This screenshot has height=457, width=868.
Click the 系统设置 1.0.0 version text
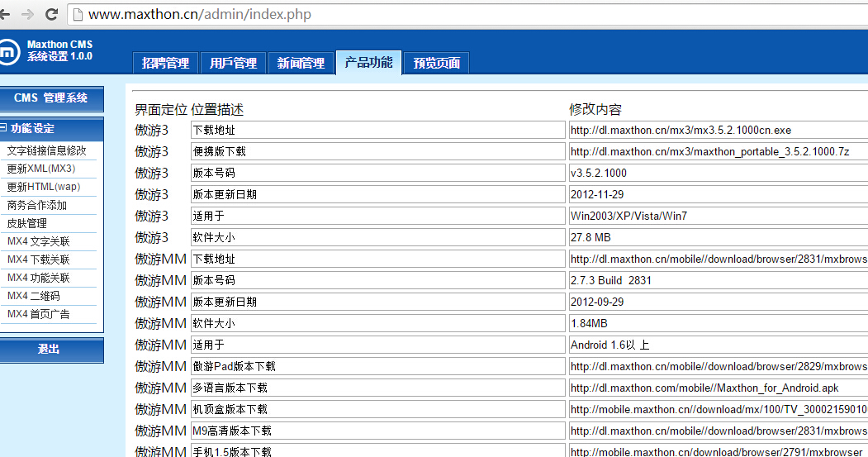click(x=59, y=56)
